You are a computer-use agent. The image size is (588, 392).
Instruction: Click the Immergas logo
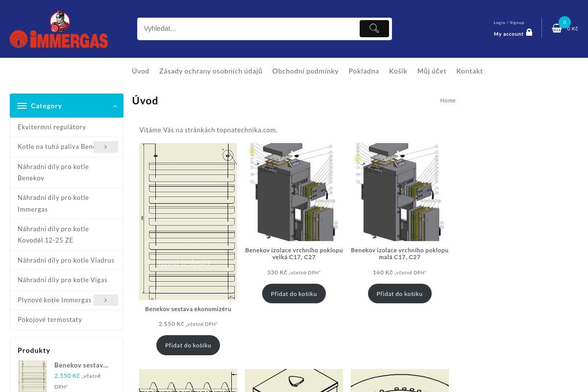click(59, 29)
